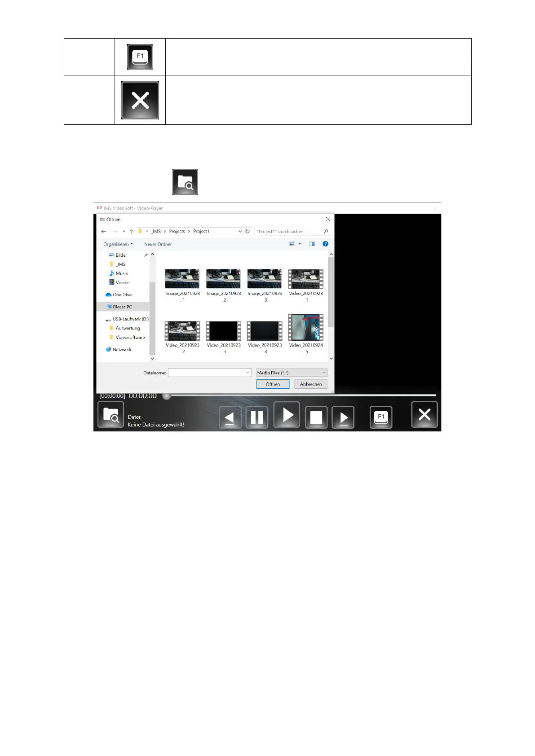The height and width of the screenshot is (756, 535).
Task: Expand the address bar history dropdown
Action: click(240, 232)
